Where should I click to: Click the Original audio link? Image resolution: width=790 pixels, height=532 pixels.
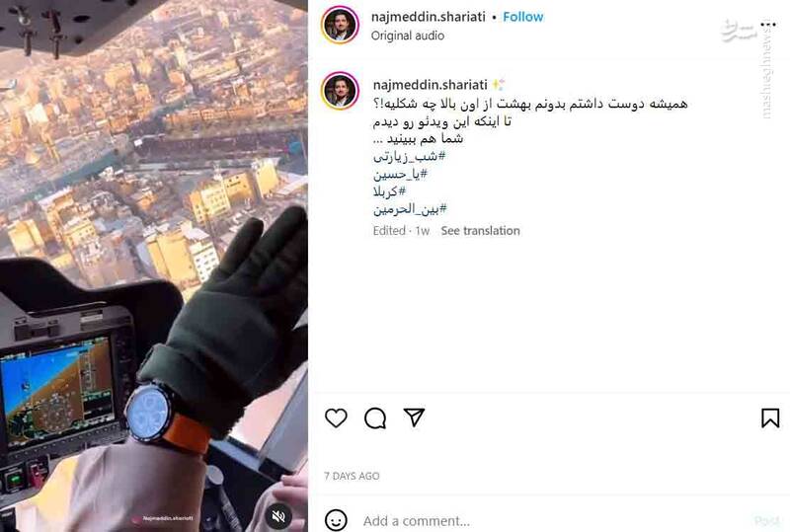[408, 36]
